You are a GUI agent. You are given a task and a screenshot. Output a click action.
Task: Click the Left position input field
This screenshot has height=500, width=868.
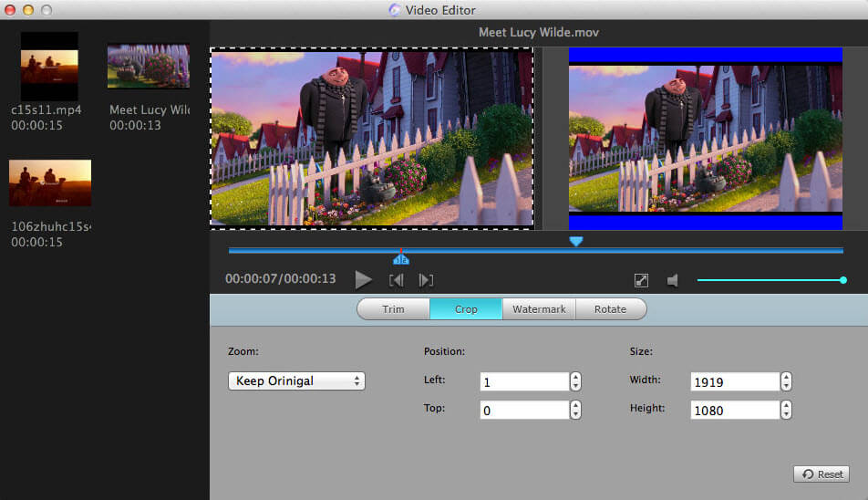(524, 381)
